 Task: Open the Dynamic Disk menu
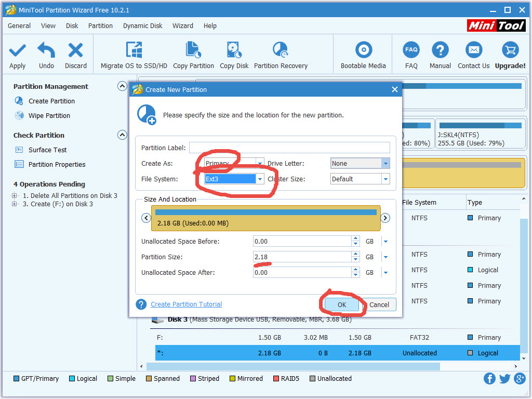pos(142,25)
